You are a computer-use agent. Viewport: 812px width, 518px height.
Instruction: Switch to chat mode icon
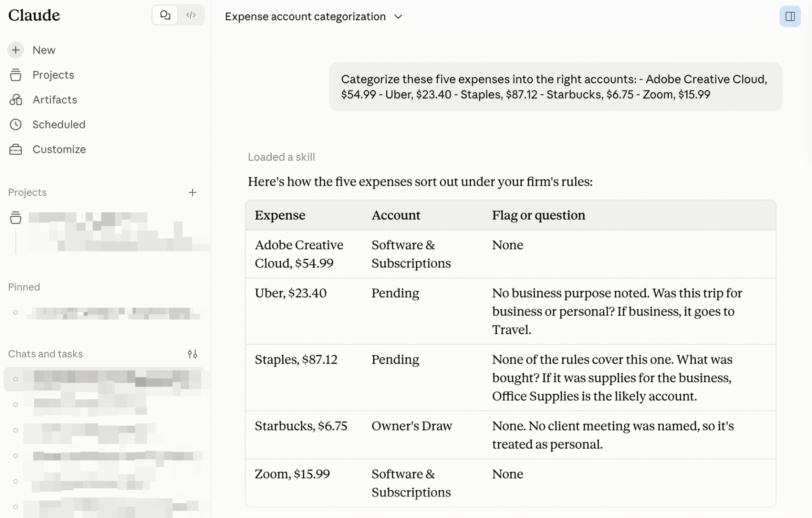pos(165,15)
